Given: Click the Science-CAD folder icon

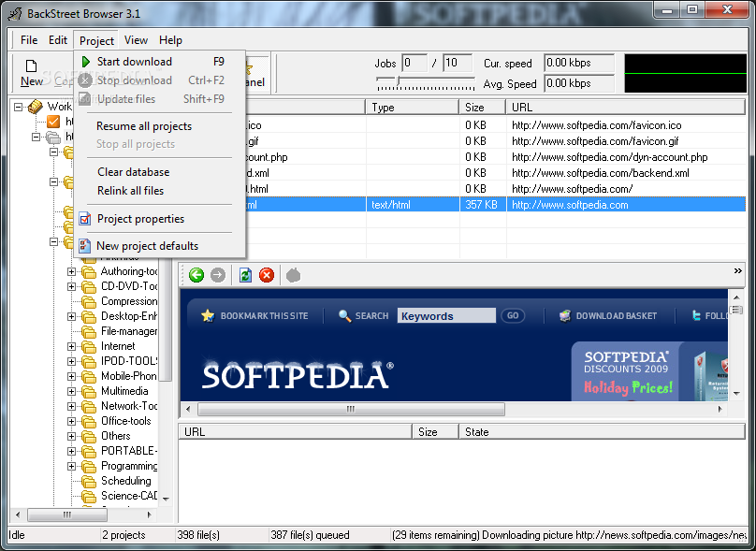Looking at the screenshot, I should [89, 496].
